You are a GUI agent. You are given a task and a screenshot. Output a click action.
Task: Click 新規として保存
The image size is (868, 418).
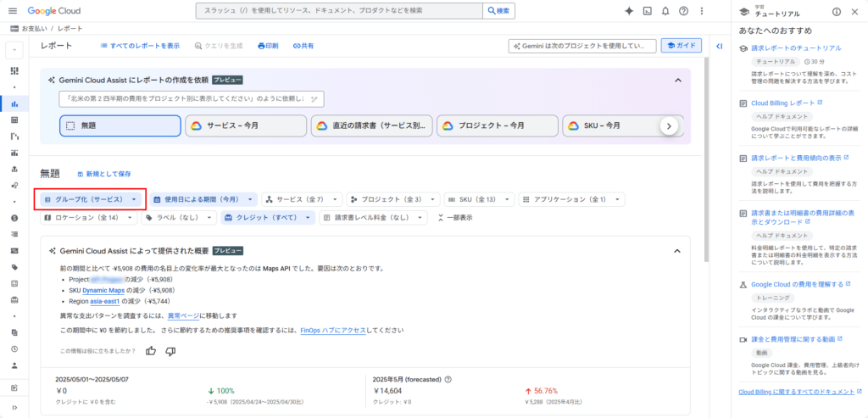tap(104, 174)
